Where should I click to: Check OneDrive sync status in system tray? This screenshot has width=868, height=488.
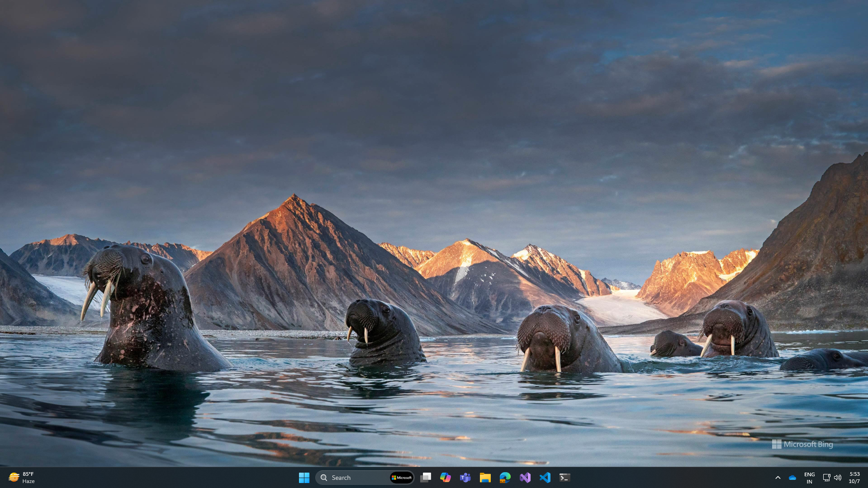point(792,477)
